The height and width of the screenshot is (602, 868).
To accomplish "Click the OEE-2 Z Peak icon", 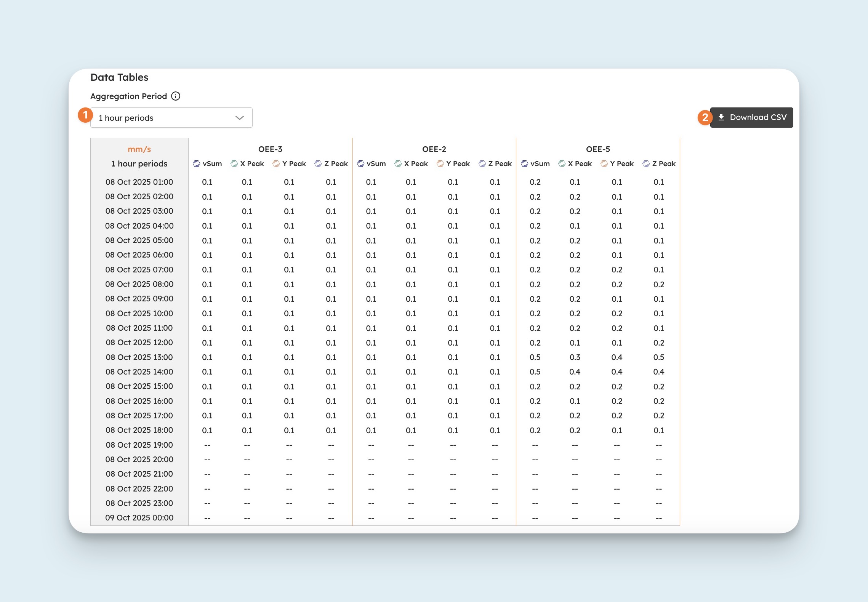I will coord(482,164).
